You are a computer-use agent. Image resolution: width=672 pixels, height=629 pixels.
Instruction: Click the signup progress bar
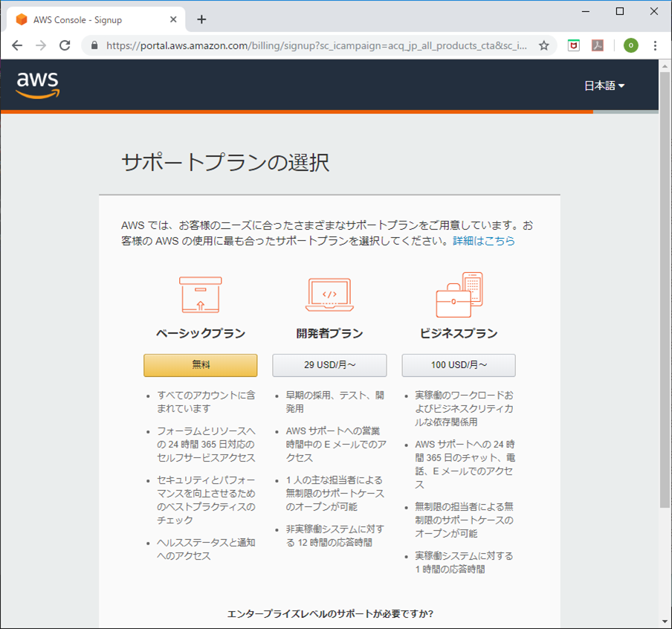pyautogui.click(x=329, y=112)
